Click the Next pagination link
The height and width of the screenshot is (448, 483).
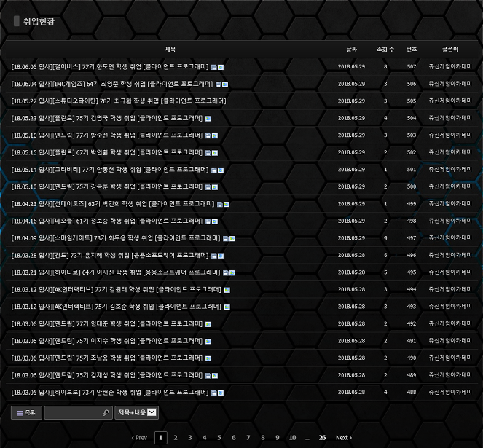(344, 438)
